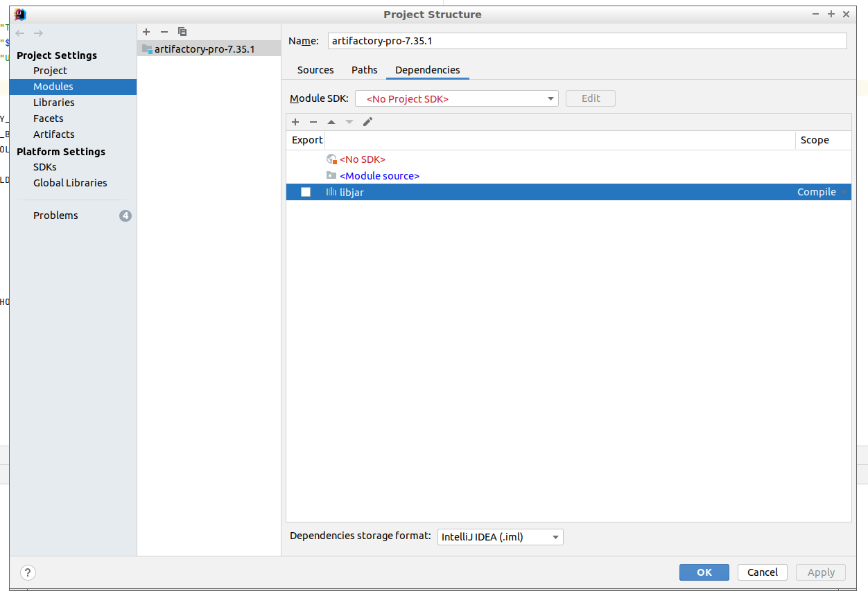868x598 pixels.
Task: Open the Dependencies storage format dropdown
Action: pos(500,537)
